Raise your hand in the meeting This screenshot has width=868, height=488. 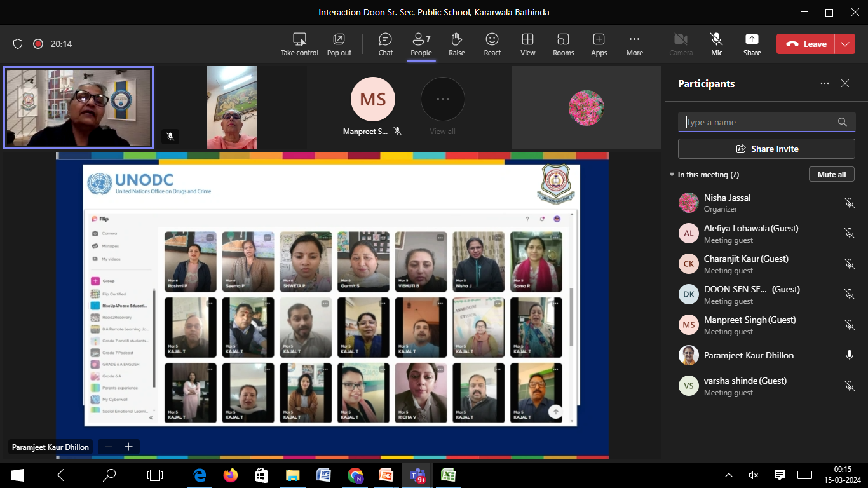tap(456, 44)
